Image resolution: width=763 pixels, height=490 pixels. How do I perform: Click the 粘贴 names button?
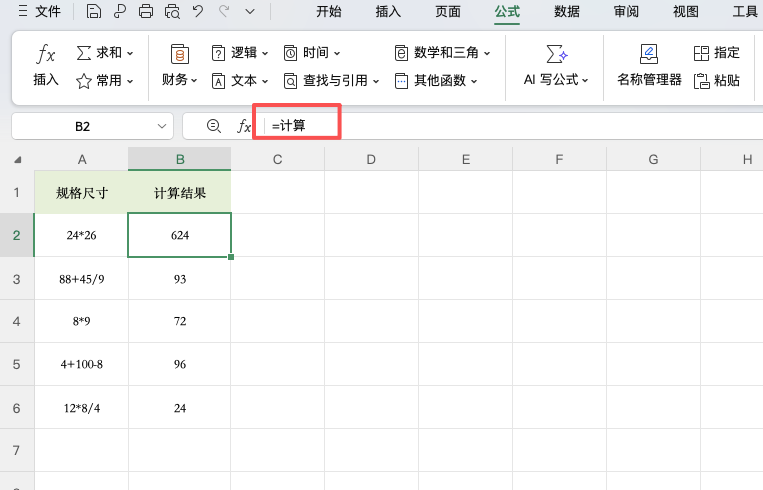pyautogui.click(x=717, y=80)
